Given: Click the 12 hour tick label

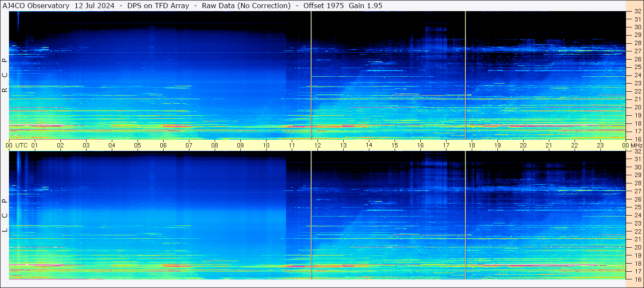Looking at the screenshot, I should pyautogui.click(x=318, y=145).
